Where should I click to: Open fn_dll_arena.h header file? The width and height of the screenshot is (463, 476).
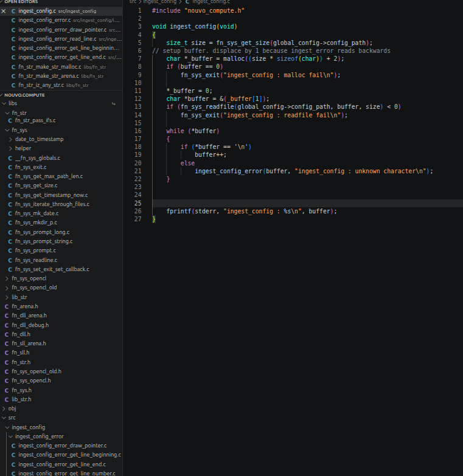29,316
